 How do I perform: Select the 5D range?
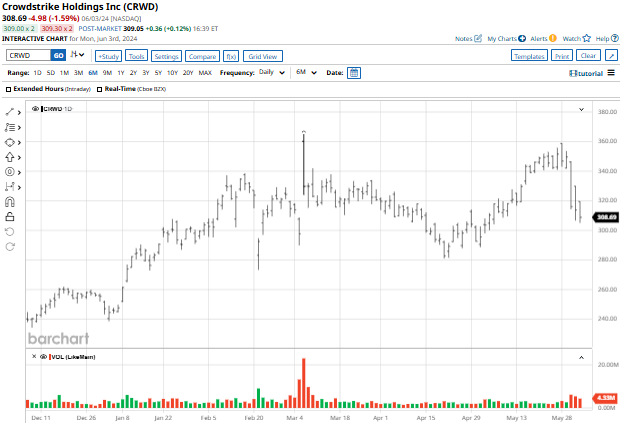(51, 73)
